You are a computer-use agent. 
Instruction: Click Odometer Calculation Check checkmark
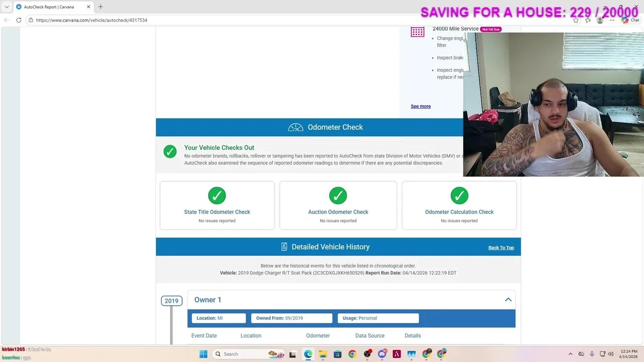459,196
